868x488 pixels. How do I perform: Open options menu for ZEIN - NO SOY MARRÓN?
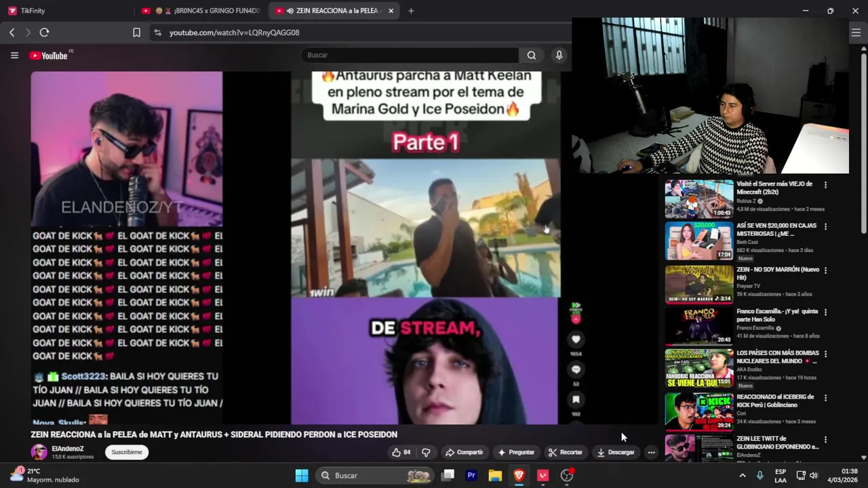pos(825,270)
